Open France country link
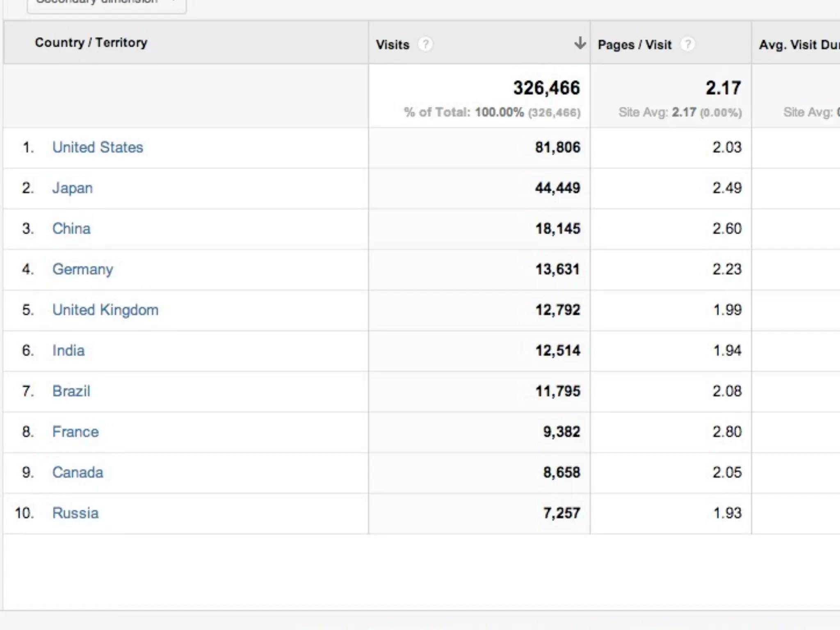The image size is (840, 630). click(x=75, y=431)
